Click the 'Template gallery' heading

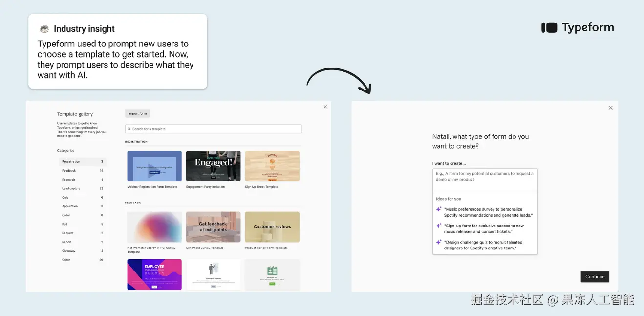[x=75, y=114]
